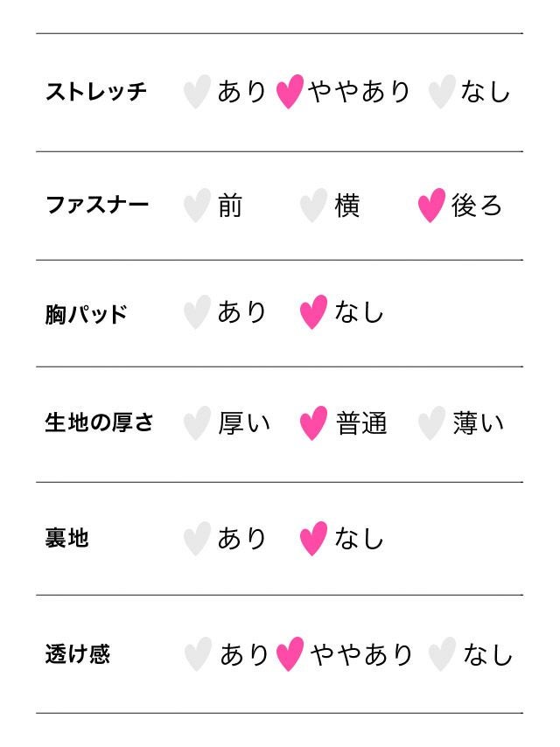Choose the gray heart for 生地の厚さ 厚い

click(197, 423)
